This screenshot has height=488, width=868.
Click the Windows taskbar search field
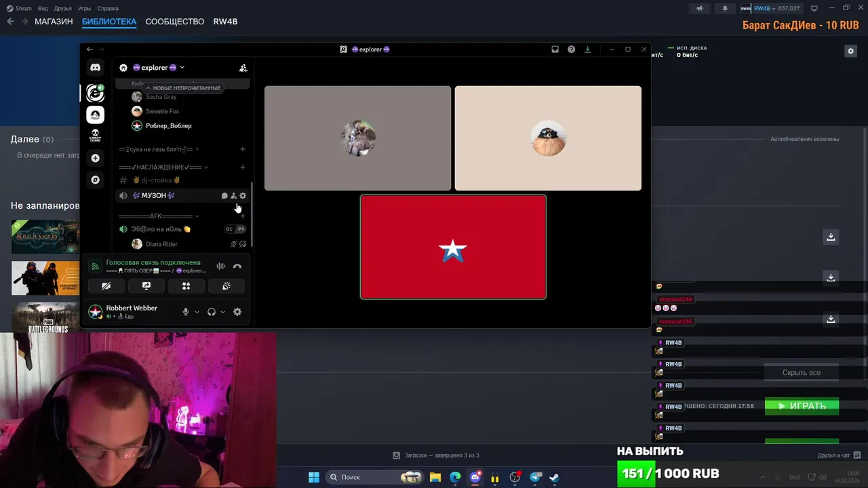374,477
